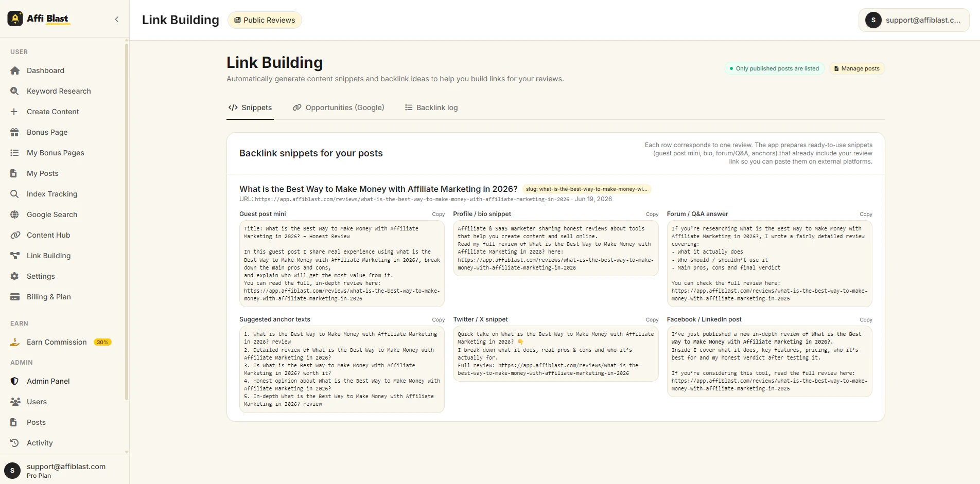The width and height of the screenshot is (980, 484).
Task: Click the Twitter / X snippet text box
Action: point(556,354)
